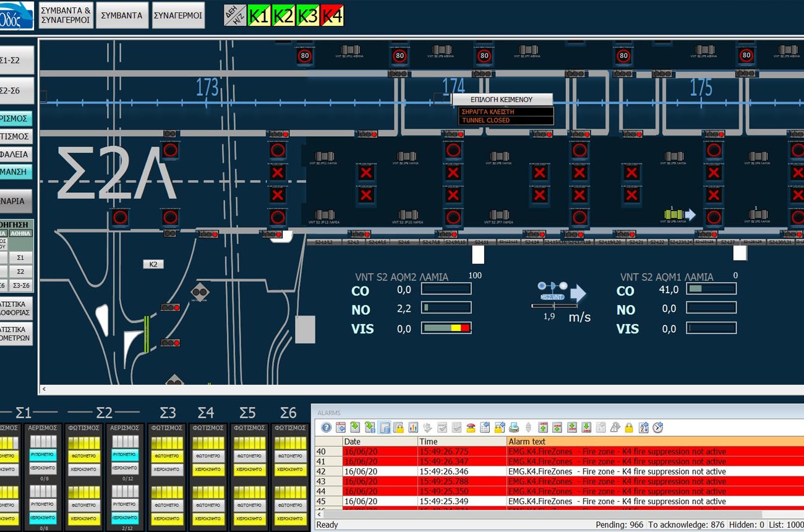Click the K2 label on the map
804x532 pixels.
(153, 264)
